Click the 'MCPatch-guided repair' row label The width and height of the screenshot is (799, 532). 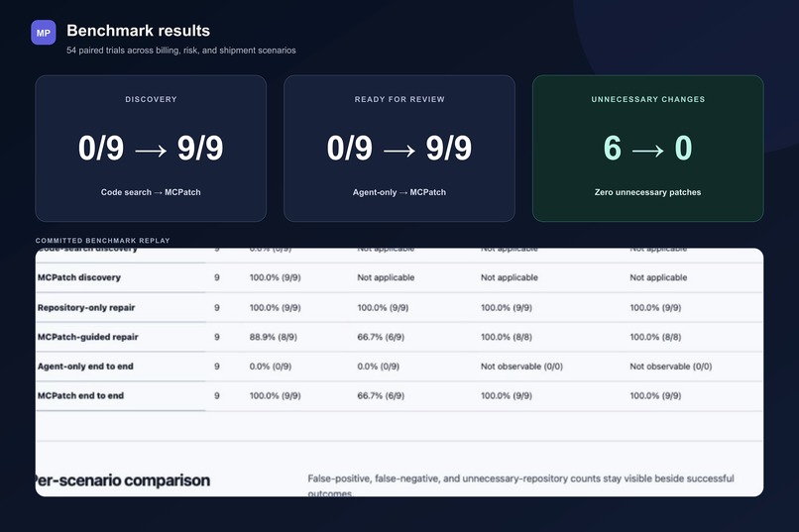click(x=87, y=337)
